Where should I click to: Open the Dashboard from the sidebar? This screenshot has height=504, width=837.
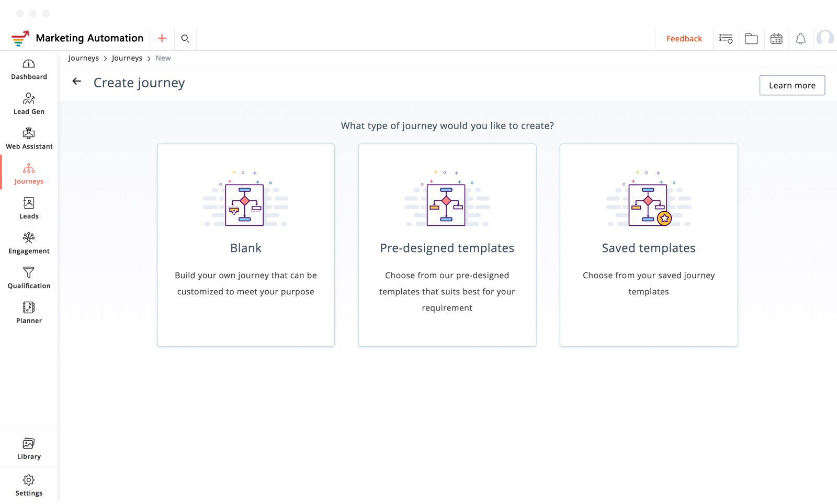pos(29,70)
